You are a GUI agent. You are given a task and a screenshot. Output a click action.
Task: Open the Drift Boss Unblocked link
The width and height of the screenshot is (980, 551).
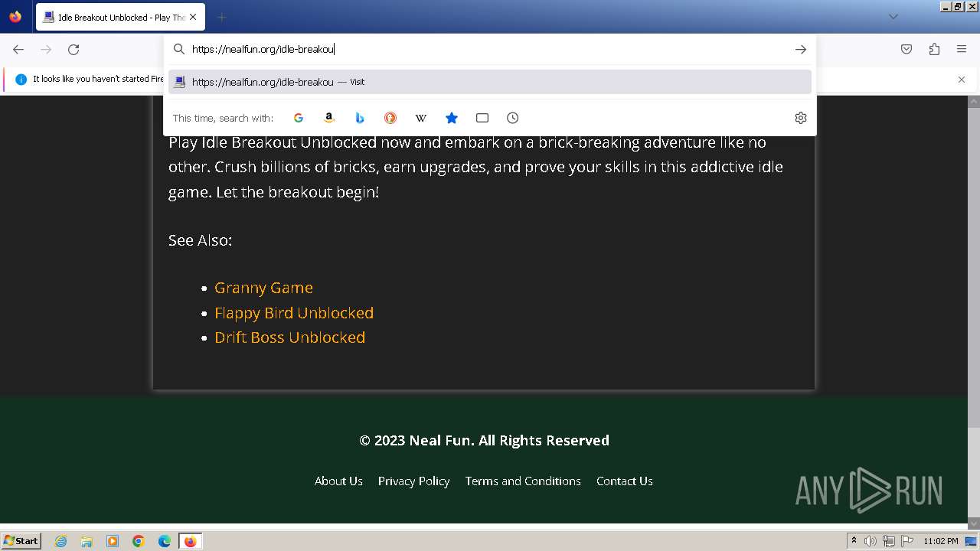click(x=289, y=337)
